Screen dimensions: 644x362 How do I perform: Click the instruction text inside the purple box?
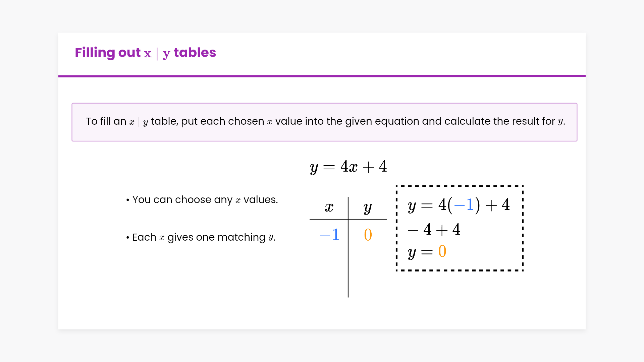(325, 121)
